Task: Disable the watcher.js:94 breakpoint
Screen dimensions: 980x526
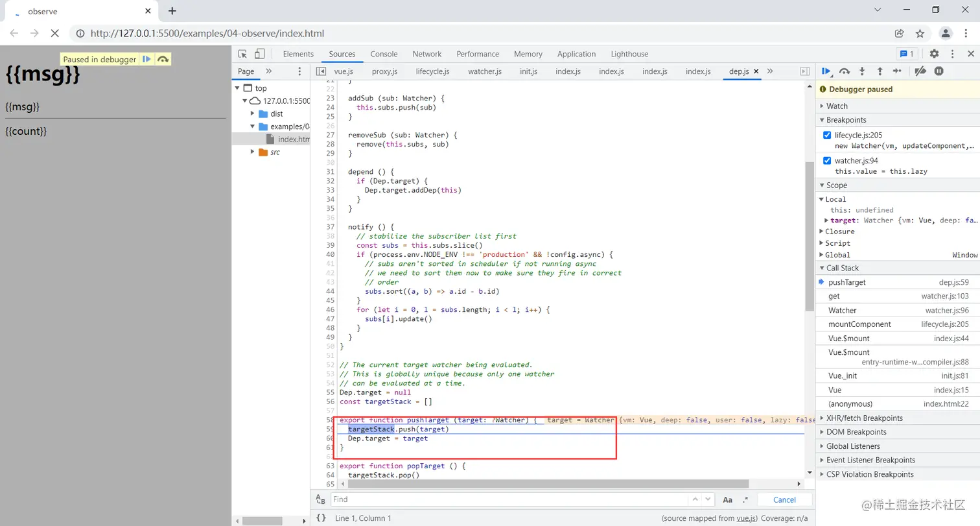Action: click(x=826, y=161)
